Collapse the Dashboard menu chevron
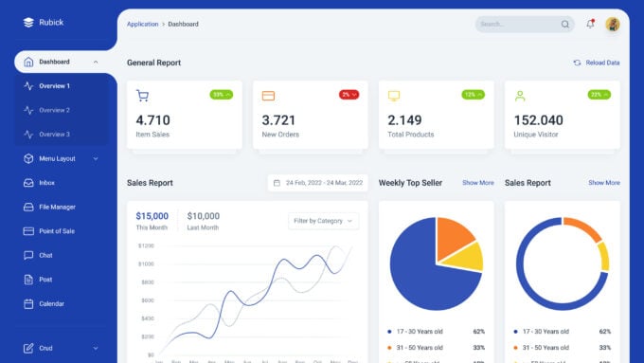 [96, 62]
